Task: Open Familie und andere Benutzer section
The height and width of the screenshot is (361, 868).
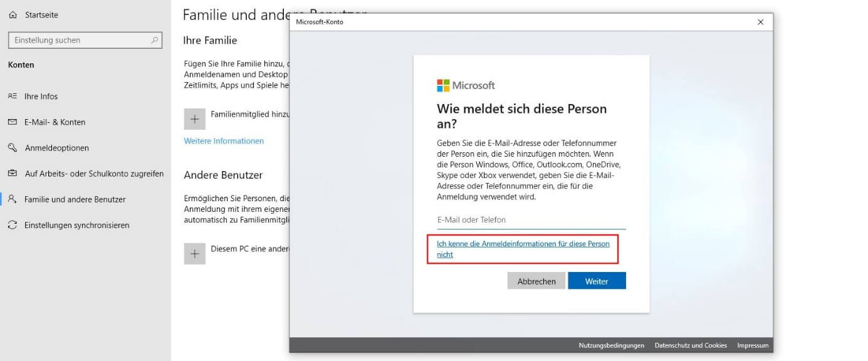Action: (75, 199)
